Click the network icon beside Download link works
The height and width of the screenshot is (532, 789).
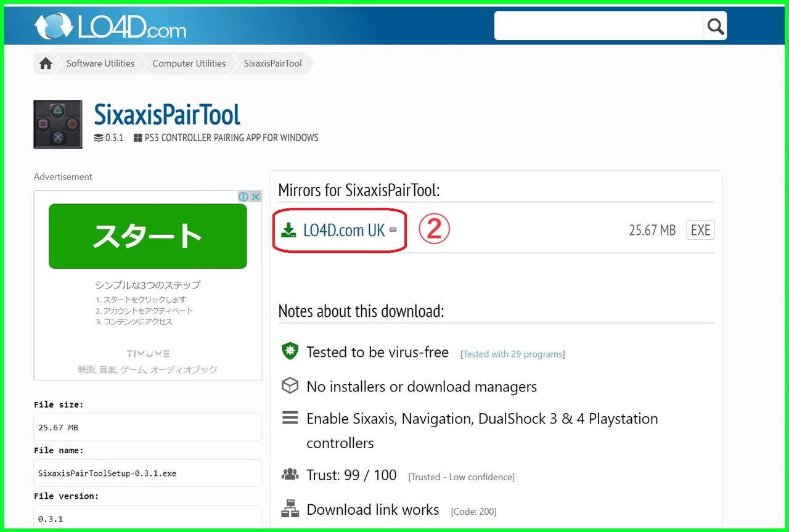click(290, 510)
